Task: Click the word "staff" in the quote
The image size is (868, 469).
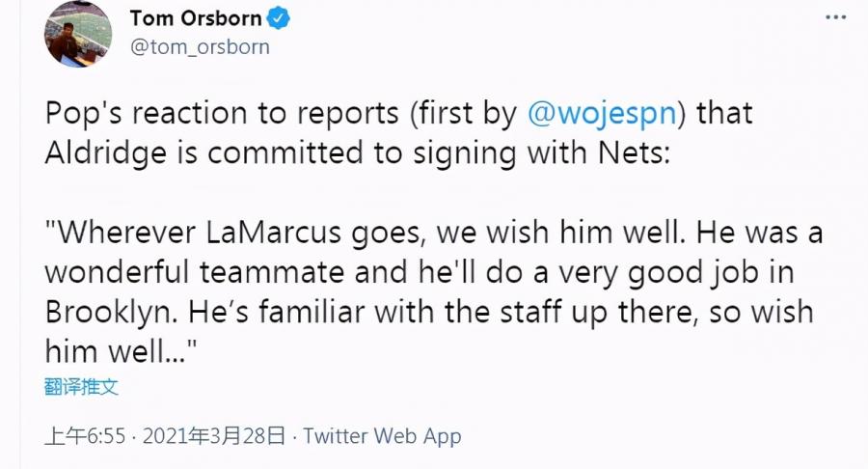Action: 564,313
